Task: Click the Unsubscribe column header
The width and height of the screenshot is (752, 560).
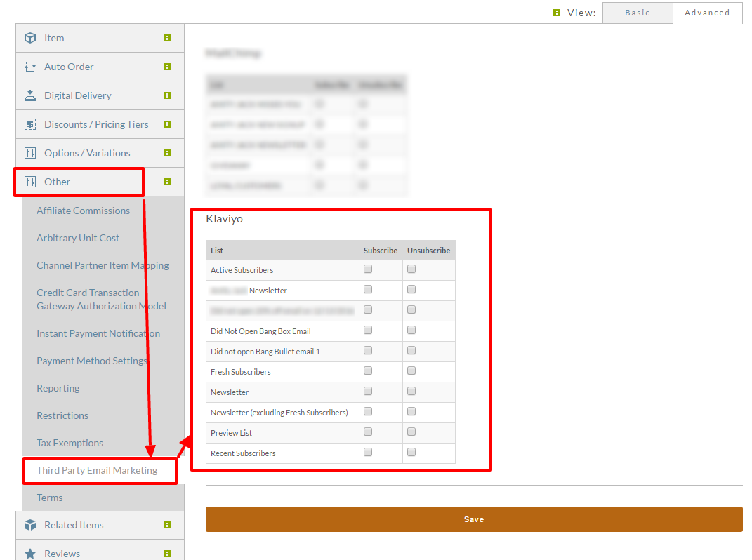Action: (429, 251)
